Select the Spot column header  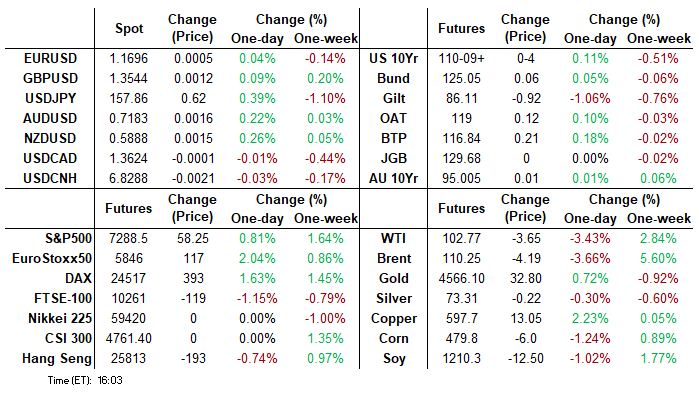[x=129, y=29]
